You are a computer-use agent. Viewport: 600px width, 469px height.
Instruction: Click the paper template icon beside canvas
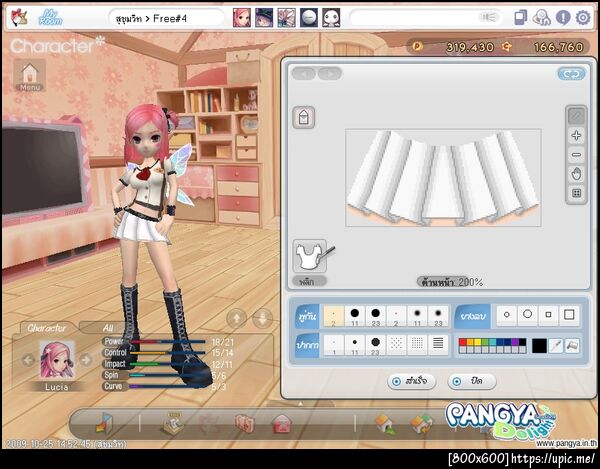pyautogui.click(x=304, y=117)
